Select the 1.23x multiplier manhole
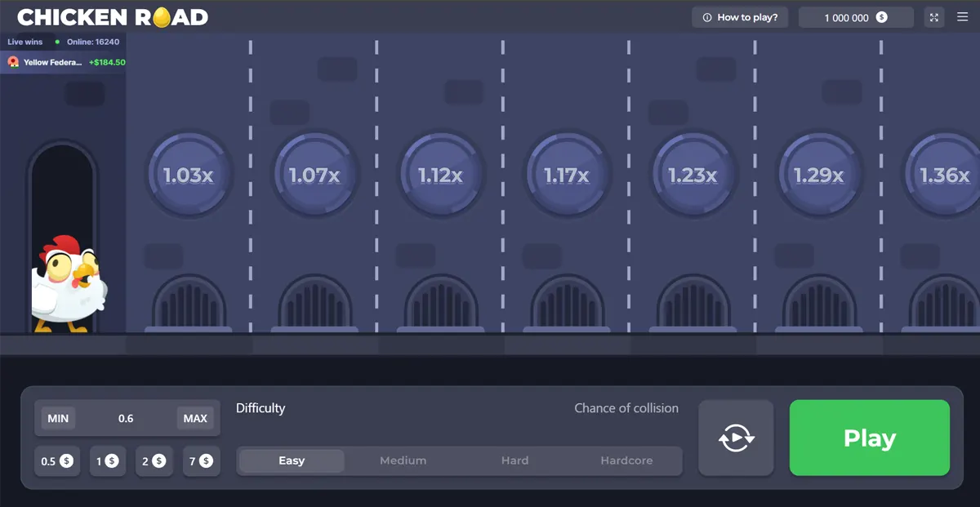This screenshot has width=980, height=507. pos(693,175)
